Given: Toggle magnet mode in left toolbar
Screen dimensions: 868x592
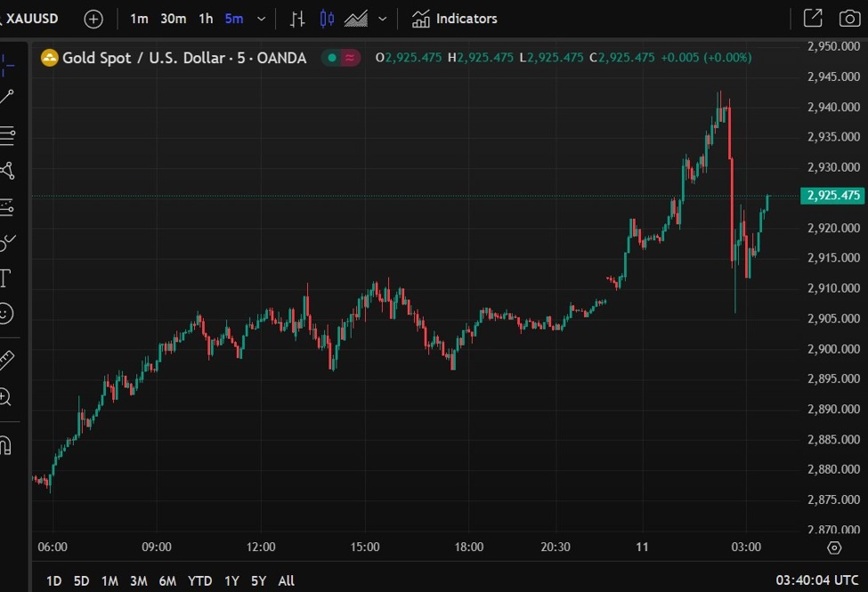Looking at the screenshot, I should coord(5,444).
